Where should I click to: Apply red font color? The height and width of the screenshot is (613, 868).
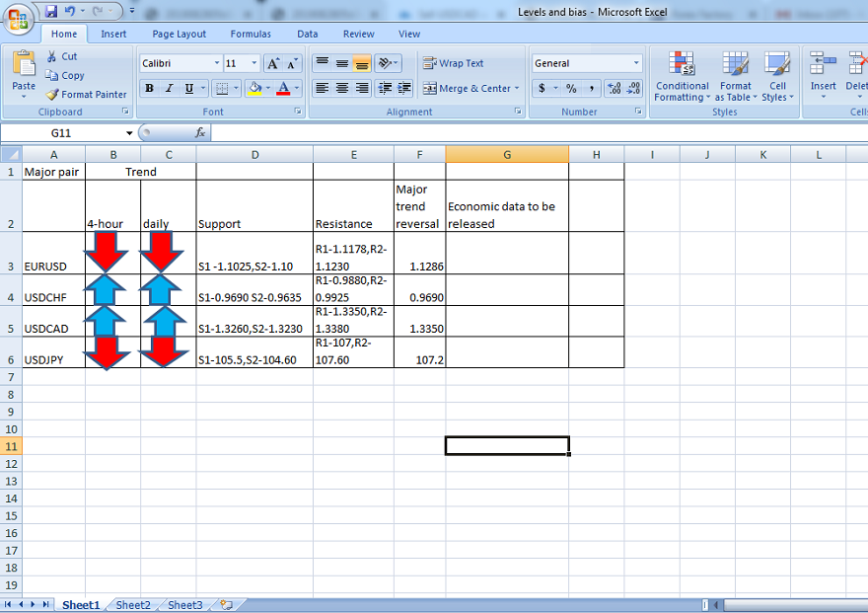click(283, 88)
